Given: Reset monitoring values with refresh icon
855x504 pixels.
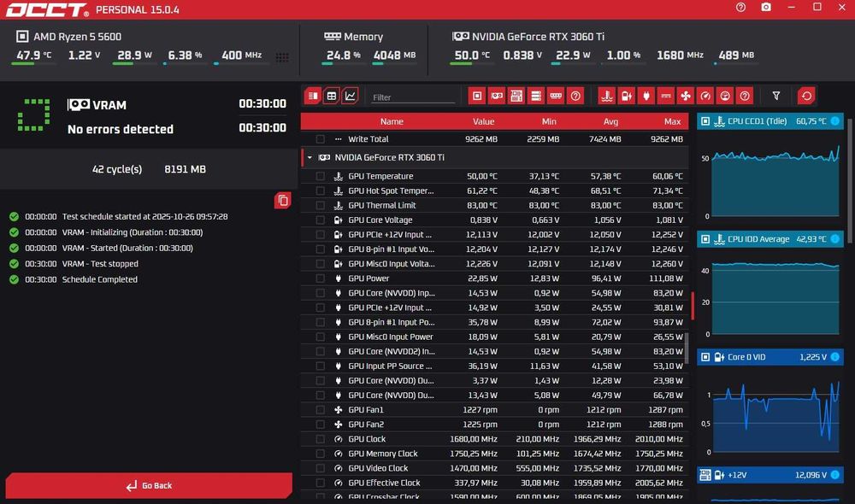Looking at the screenshot, I should pyautogui.click(x=806, y=96).
